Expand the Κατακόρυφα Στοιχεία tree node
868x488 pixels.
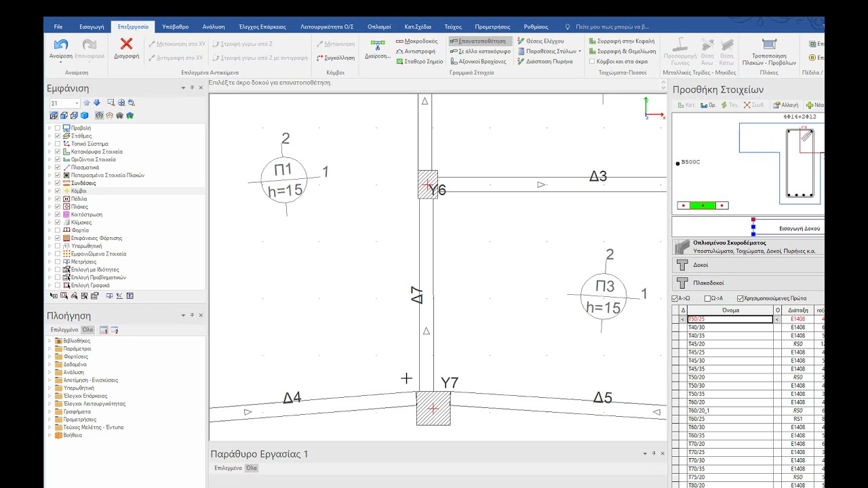(x=50, y=152)
